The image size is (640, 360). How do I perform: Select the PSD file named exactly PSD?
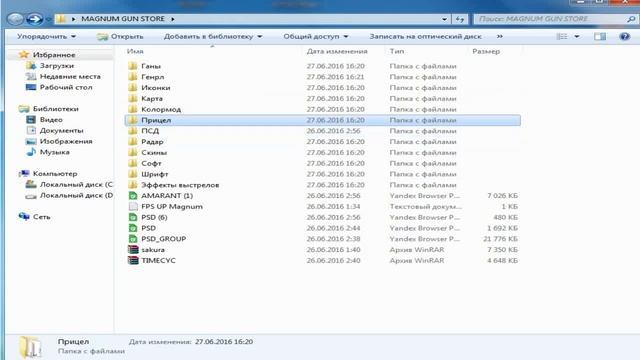coord(149,228)
